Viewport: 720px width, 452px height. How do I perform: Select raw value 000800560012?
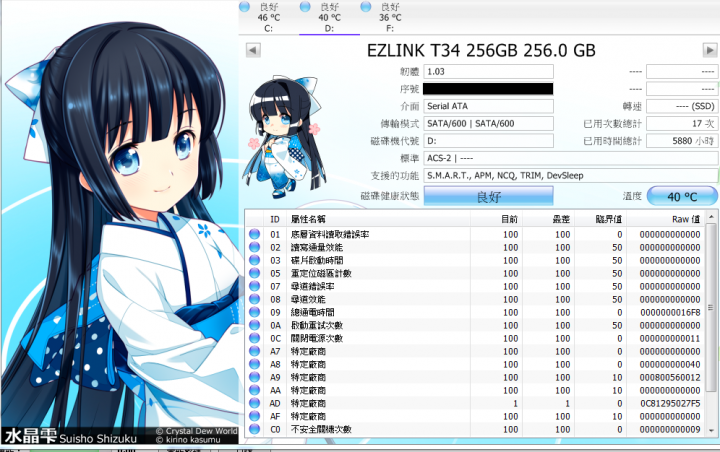[670, 377]
